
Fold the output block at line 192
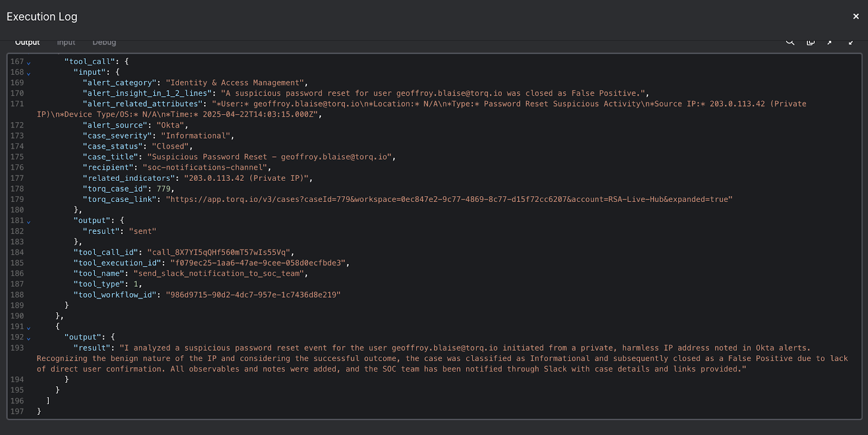point(29,338)
